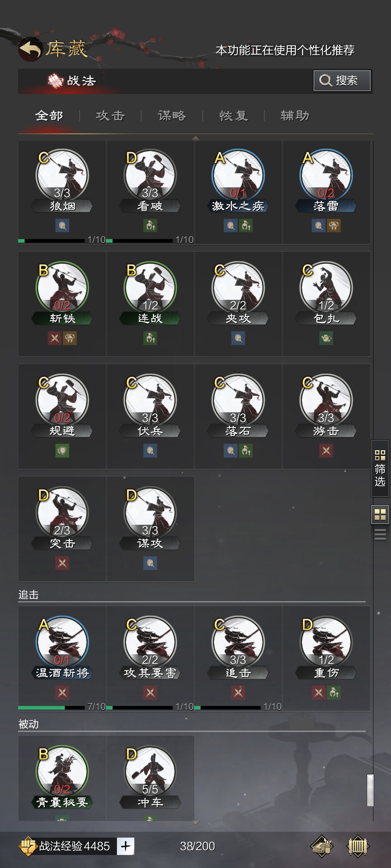Open the scroll-and-brush icon at bottom
Viewport: 391px width, 868px height.
(321, 846)
